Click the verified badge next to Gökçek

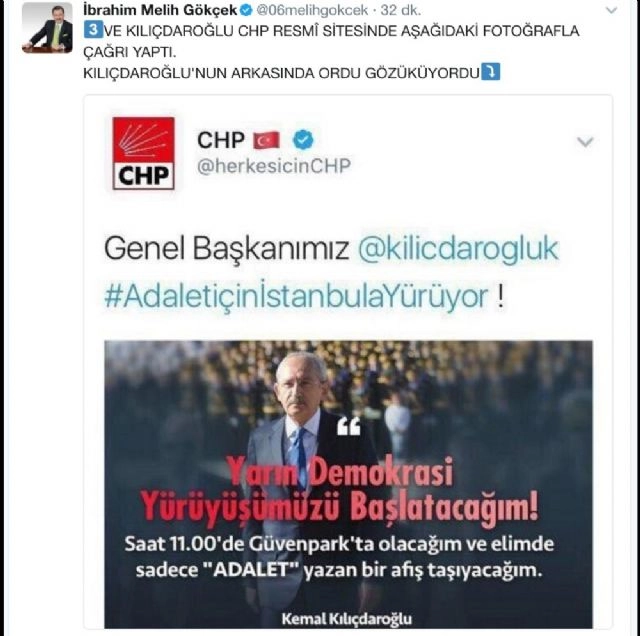click(246, 10)
